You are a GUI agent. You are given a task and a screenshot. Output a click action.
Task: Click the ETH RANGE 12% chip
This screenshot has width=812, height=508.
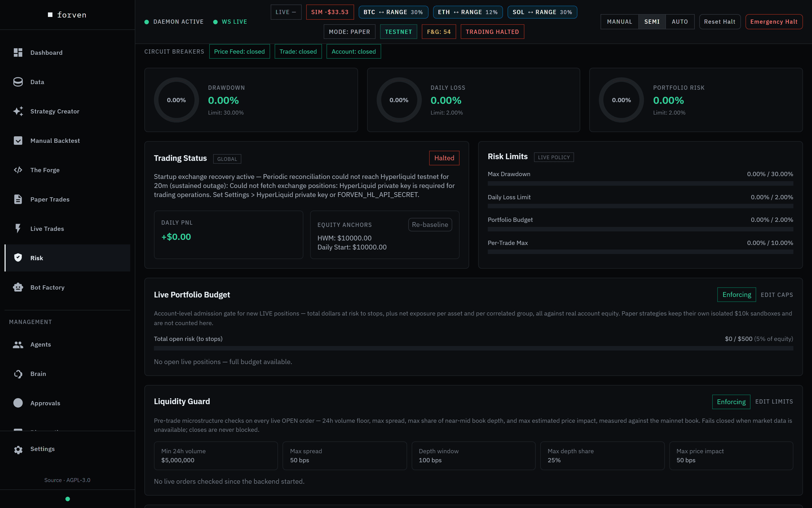click(468, 12)
